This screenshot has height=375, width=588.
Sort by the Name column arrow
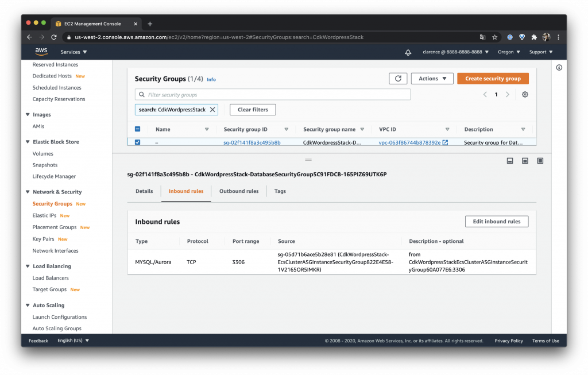click(207, 129)
